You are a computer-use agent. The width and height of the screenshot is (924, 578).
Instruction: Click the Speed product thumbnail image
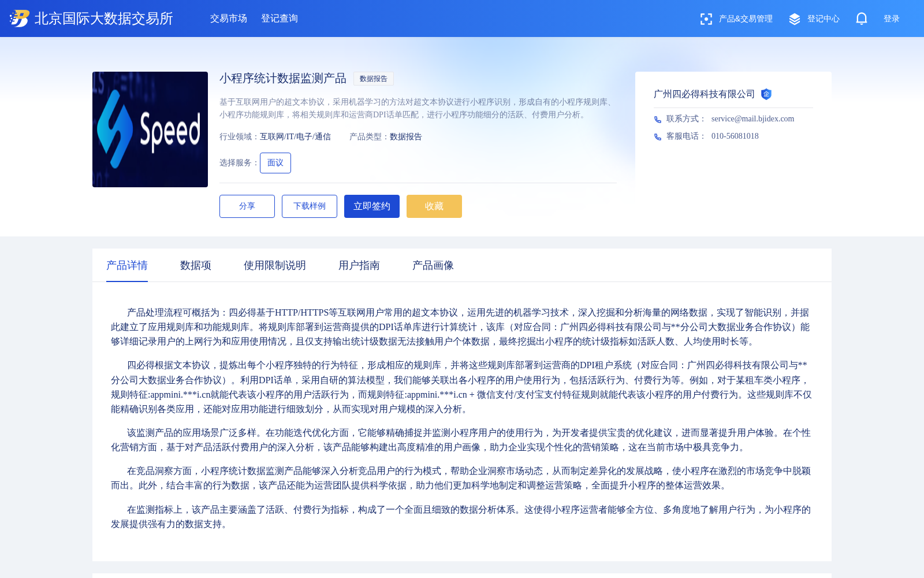click(x=150, y=129)
